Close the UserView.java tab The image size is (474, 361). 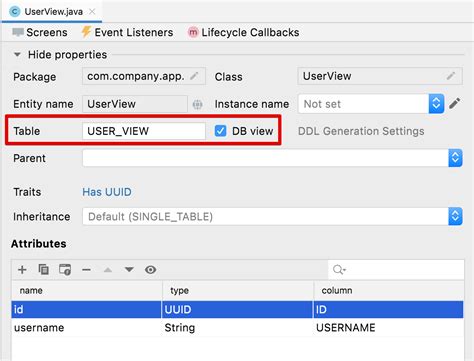tap(92, 12)
